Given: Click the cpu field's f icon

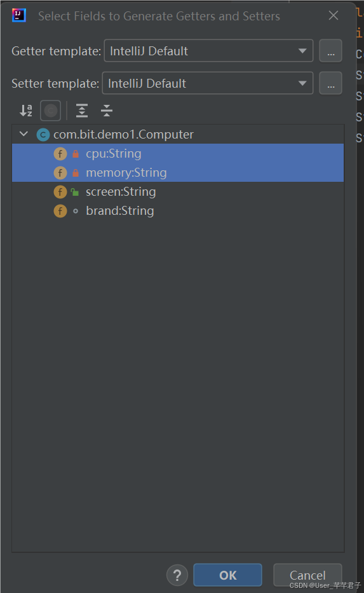Looking at the screenshot, I should (x=60, y=154).
